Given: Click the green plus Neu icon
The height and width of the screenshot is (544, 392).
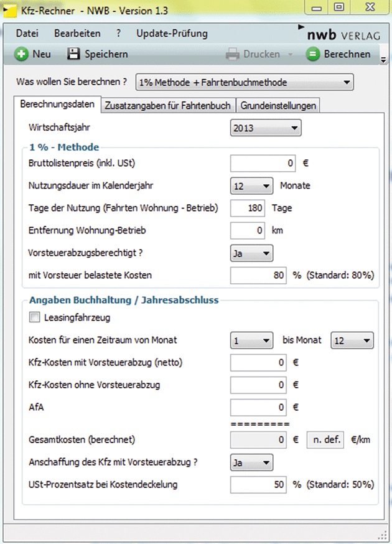Looking at the screenshot, I should pos(22,54).
